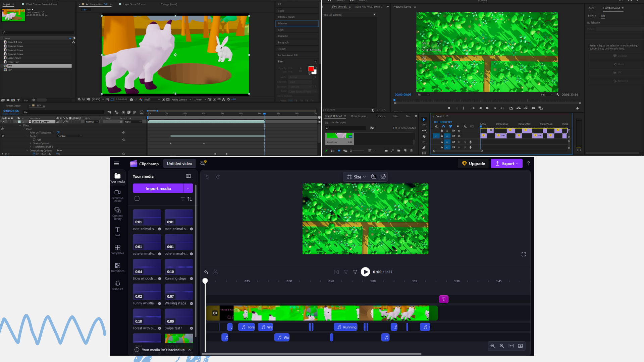Open the Full playback resolution dropdown in Premiere
644x362 pixels.
[x=547, y=95]
